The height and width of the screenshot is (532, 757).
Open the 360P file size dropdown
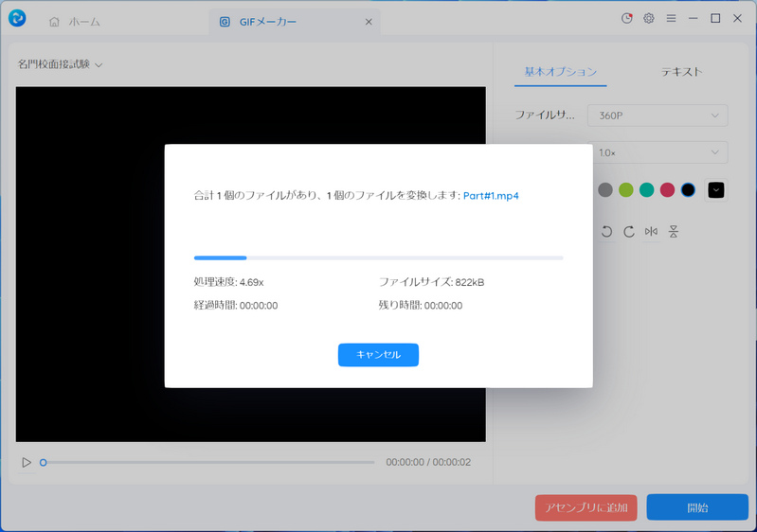coord(658,115)
